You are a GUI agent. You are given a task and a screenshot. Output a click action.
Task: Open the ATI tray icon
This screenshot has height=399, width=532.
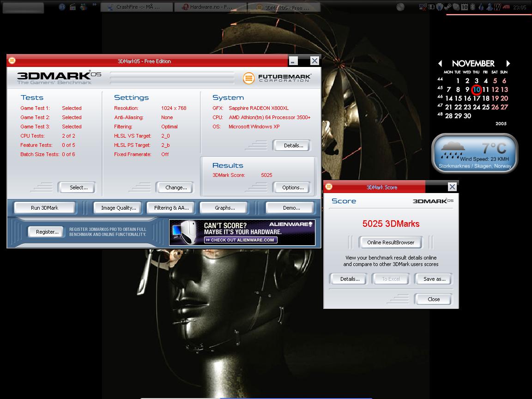pyautogui.click(x=506, y=7)
